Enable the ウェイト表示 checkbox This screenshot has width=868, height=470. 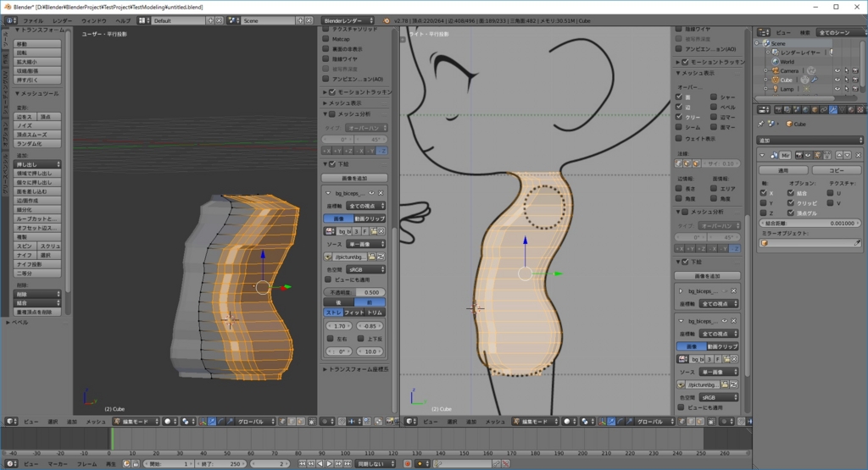tap(679, 138)
